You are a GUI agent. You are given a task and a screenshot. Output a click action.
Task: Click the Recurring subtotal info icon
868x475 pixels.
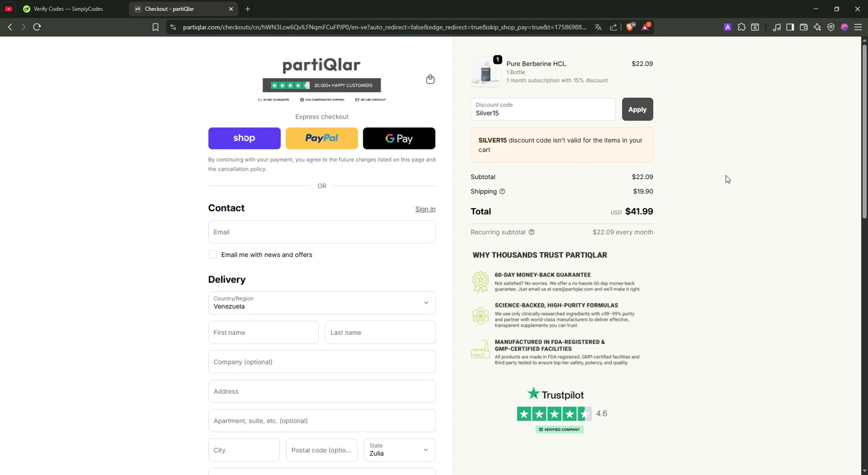532,232
